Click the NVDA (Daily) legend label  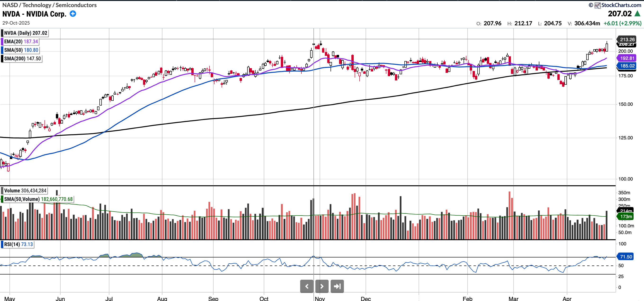point(26,33)
